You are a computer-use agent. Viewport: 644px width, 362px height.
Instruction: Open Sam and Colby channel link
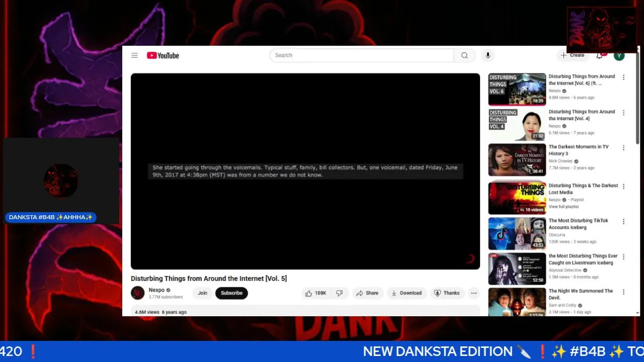(x=562, y=305)
